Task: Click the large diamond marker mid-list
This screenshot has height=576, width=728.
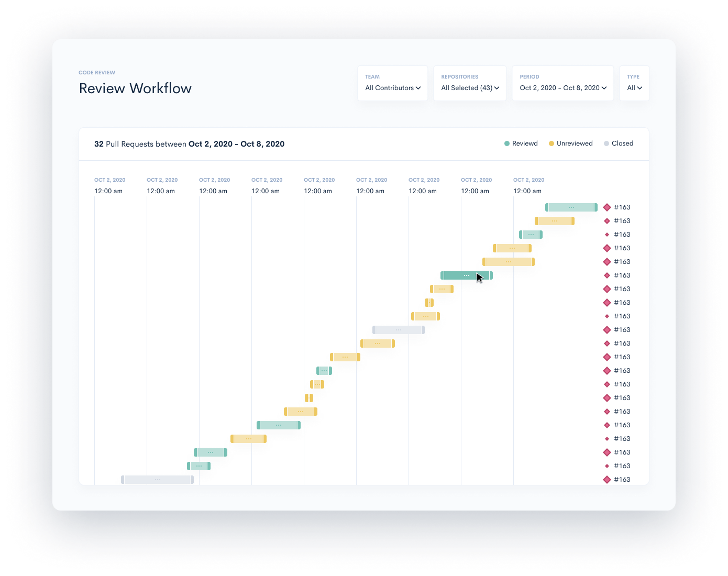Action: tap(606, 330)
